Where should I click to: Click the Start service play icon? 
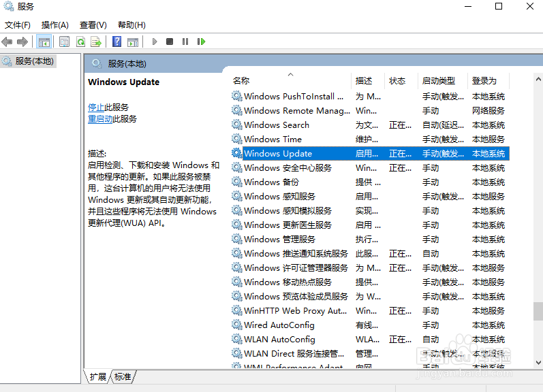click(x=155, y=42)
